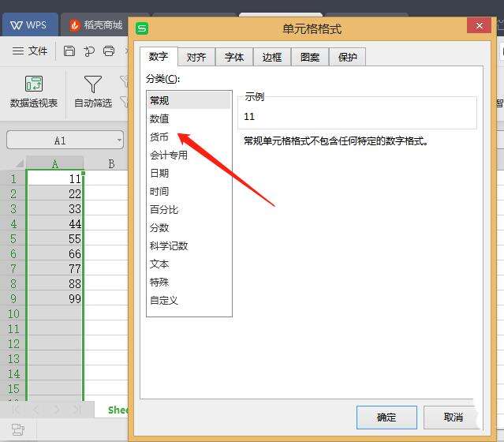Click cell containing 77
Image resolution: width=504 pixels, height=442 pixels.
[x=54, y=268]
